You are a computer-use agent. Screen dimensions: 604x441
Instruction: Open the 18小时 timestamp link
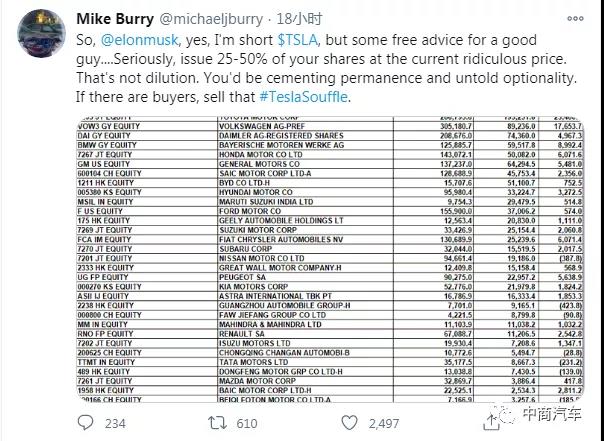[x=296, y=18]
